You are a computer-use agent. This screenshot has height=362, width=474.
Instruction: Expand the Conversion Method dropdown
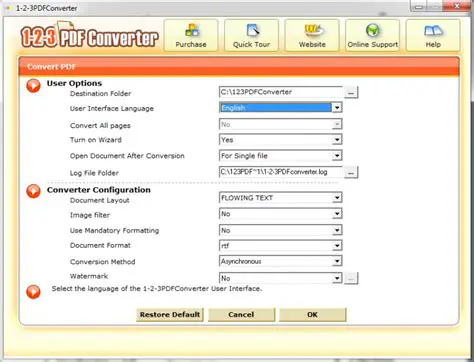pos(337,261)
